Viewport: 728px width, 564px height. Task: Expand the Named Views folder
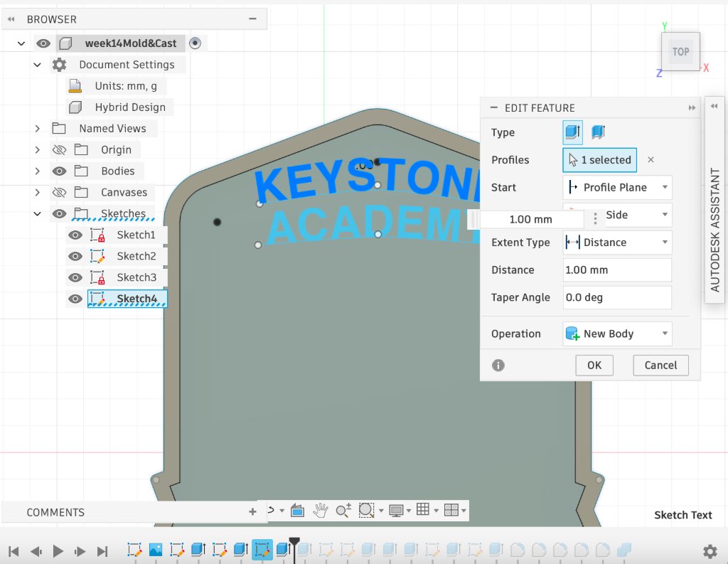tap(37, 128)
